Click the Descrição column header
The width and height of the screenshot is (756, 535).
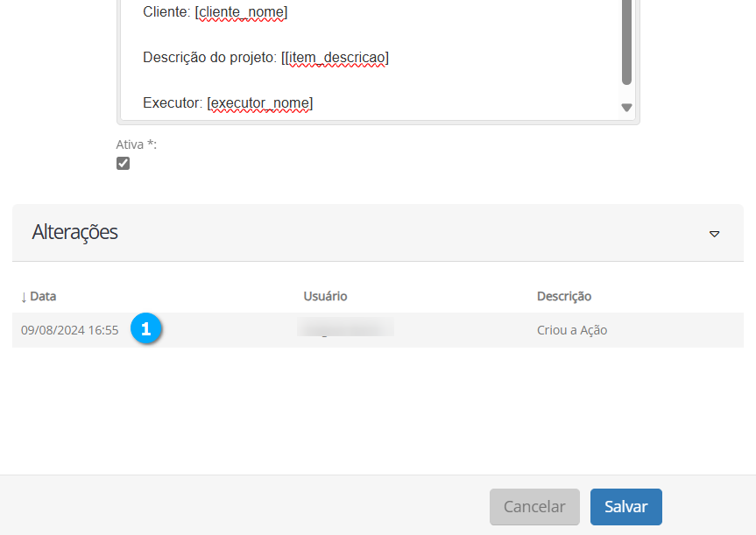(x=563, y=296)
